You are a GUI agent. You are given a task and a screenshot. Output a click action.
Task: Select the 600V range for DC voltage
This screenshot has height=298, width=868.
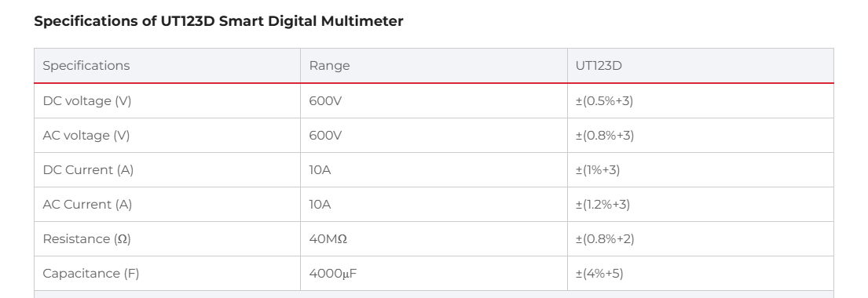325,101
